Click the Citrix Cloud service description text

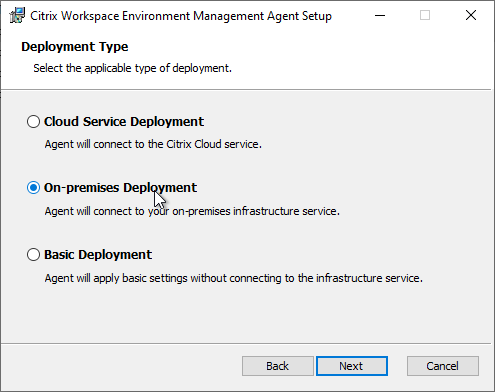point(153,144)
